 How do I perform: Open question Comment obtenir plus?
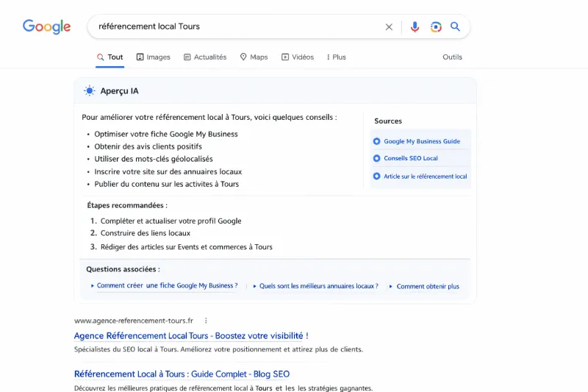[428, 286]
